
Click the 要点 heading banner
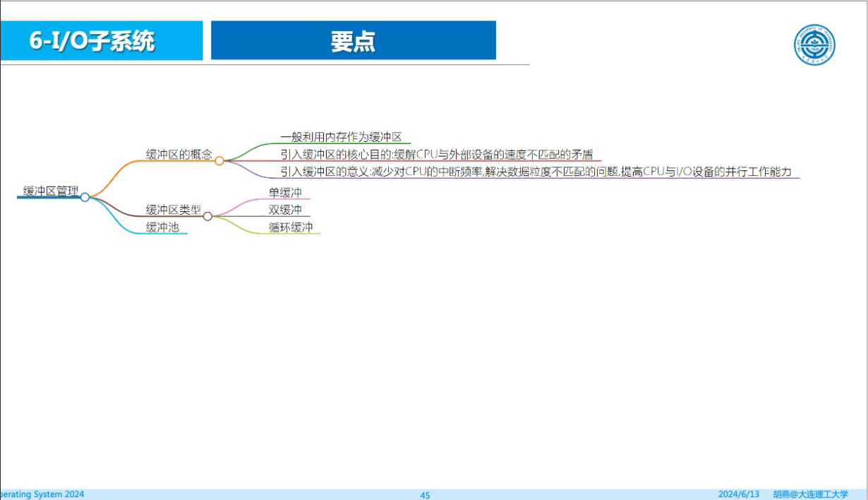coord(354,40)
